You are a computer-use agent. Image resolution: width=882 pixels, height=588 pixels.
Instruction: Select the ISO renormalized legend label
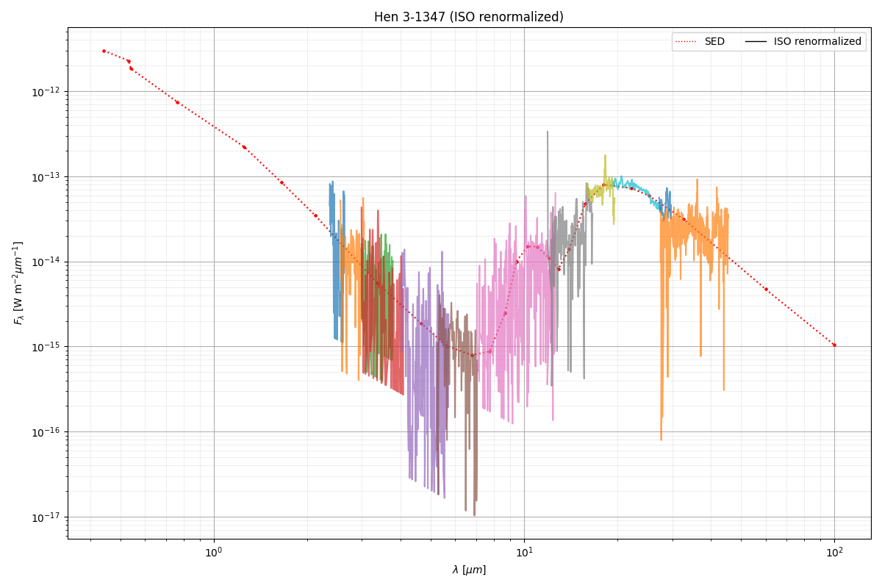point(817,42)
